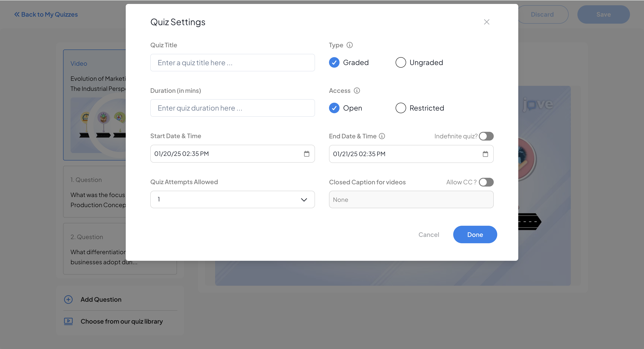Click the Closed Caption None field
The width and height of the screenshot is (644, 349).
click(x=411, y=199)
